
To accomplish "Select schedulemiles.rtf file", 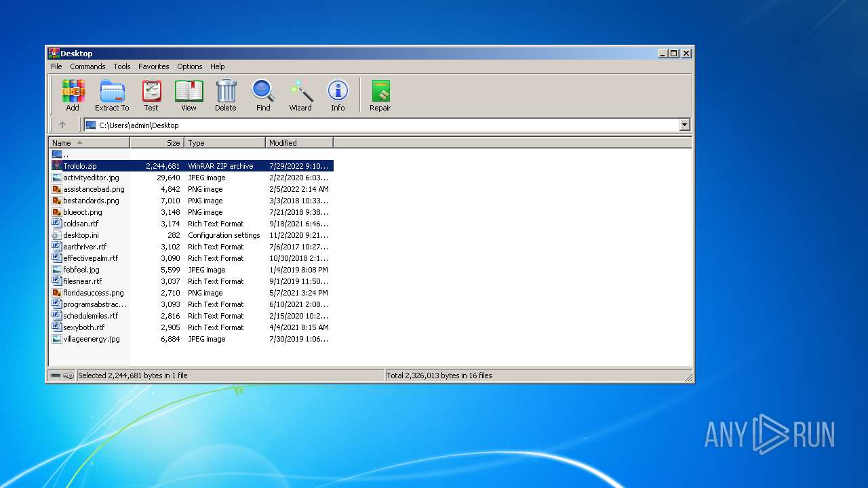I will [90, 316].
